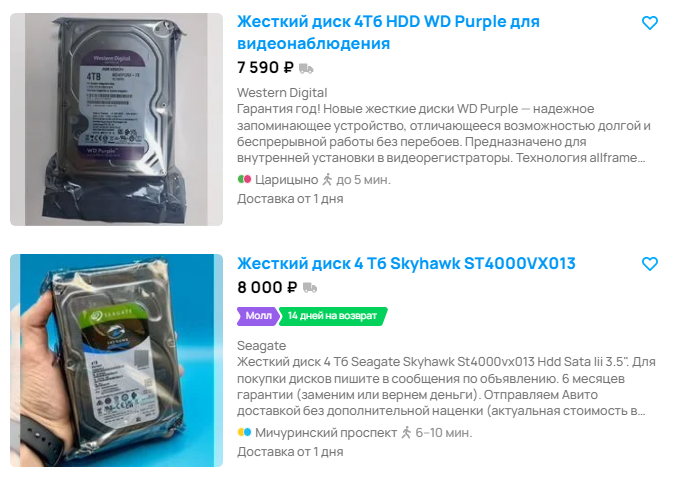Open Жесткий диск 4 Тб Skyhawk ST4000VX013 title
This screenshot has width=678, height=478.
pos(406,263)
